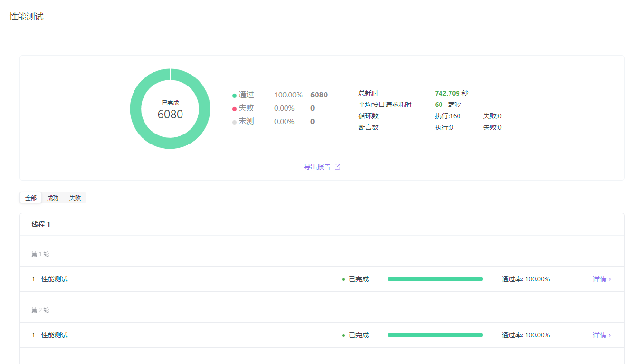Open 详情 for the 第 1 轮 test row

tap(602, 279)
